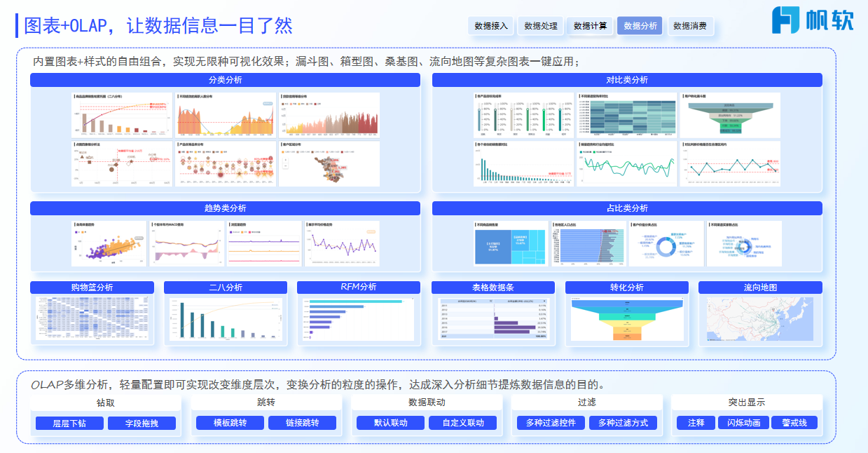Viewport: 868px width, 453px height.
Task: Click the 警戒线 button
Action: click(794, 423)
